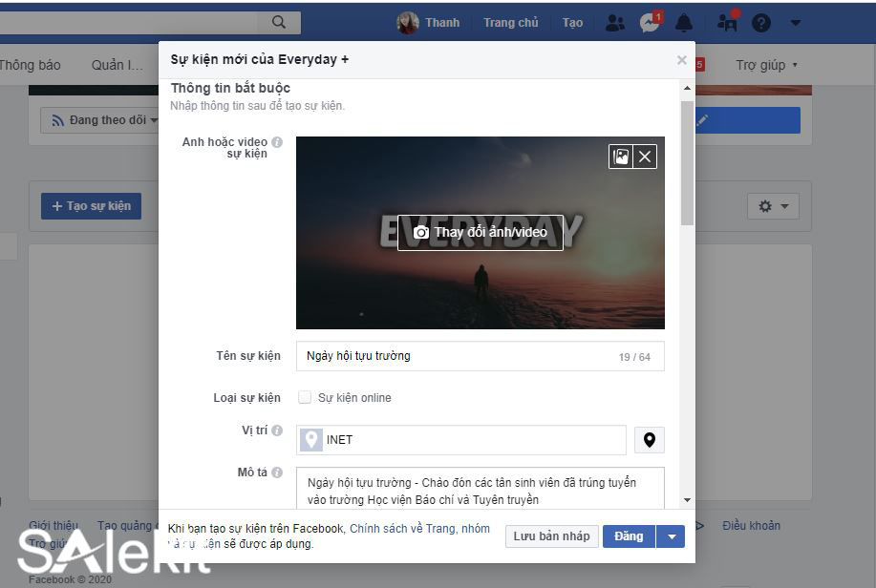Switch to the Thông báo tab
The width and height of the screenshot is (876, 588).
click(31, 64)
